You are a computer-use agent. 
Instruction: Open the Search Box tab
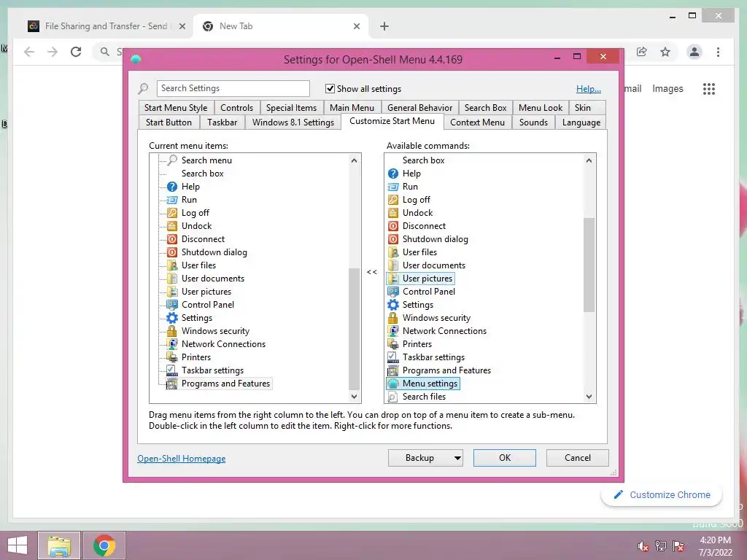(485, 108)
